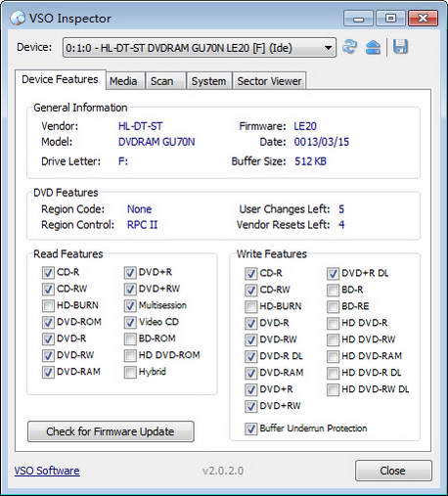Screen dimensions: 448x496
Task: Toggle the Hybrid checkbox
Action: 130,372
